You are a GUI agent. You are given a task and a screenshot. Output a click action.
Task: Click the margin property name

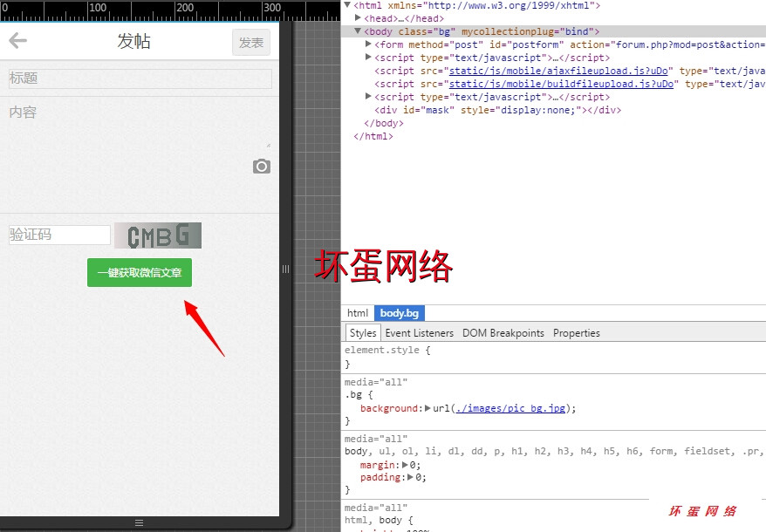[x=378, y=465]
